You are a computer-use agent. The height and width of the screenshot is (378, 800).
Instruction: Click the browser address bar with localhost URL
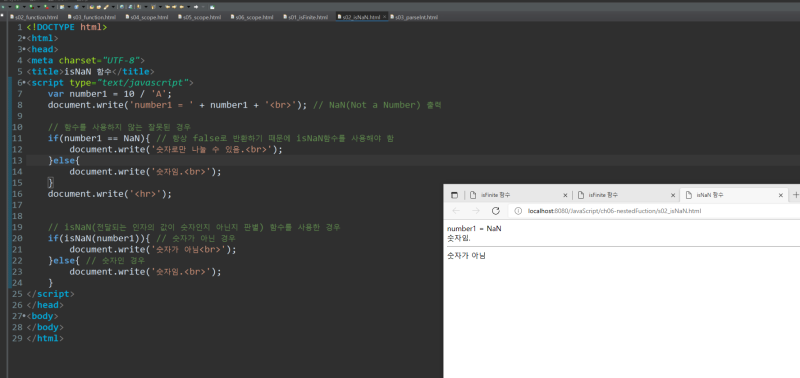[x=653, y=211]
